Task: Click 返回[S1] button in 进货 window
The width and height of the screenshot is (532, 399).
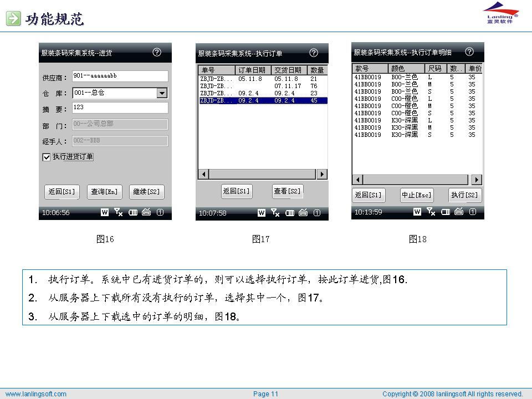Action: [62, 192]
